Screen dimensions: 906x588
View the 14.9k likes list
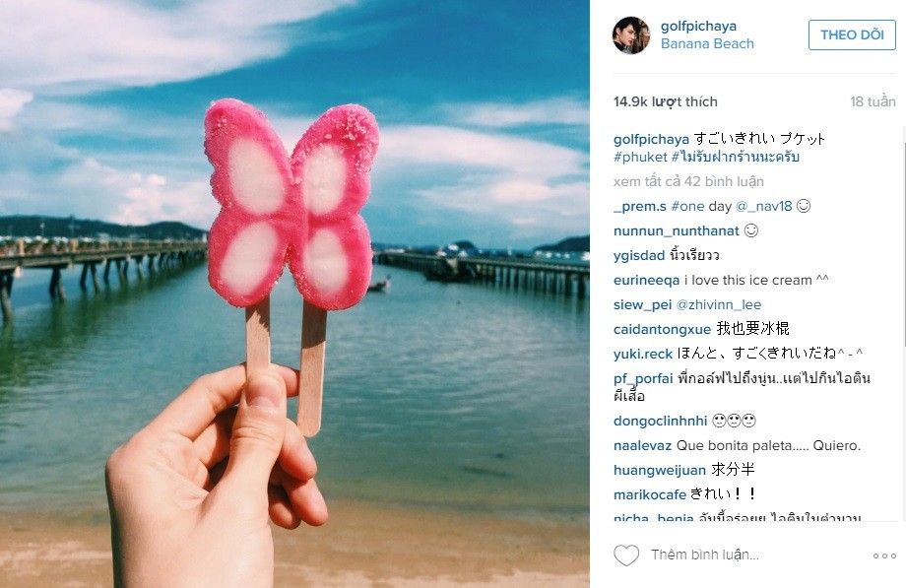[x=665, y=101]
